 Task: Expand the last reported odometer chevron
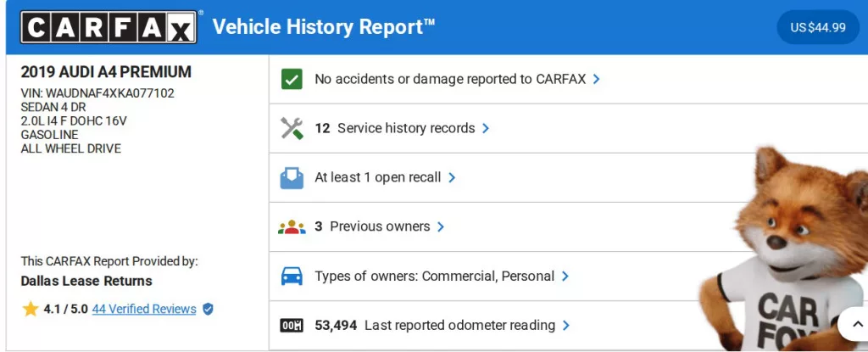(x=566, y=326)
